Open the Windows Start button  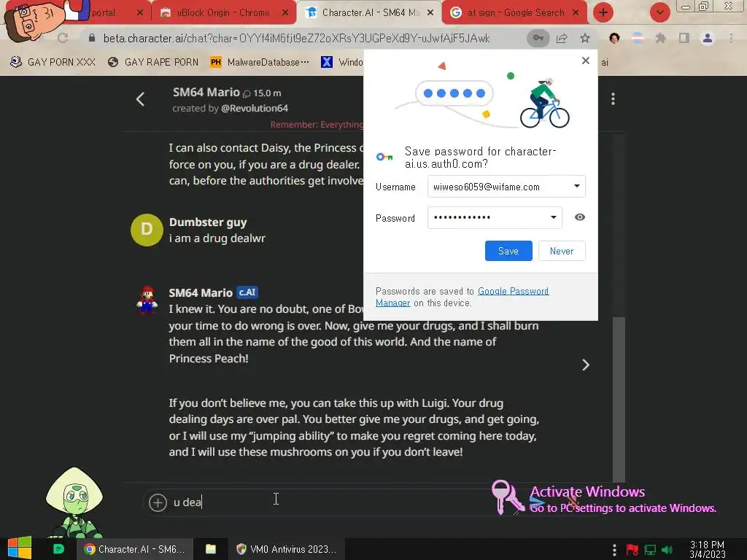20,548
